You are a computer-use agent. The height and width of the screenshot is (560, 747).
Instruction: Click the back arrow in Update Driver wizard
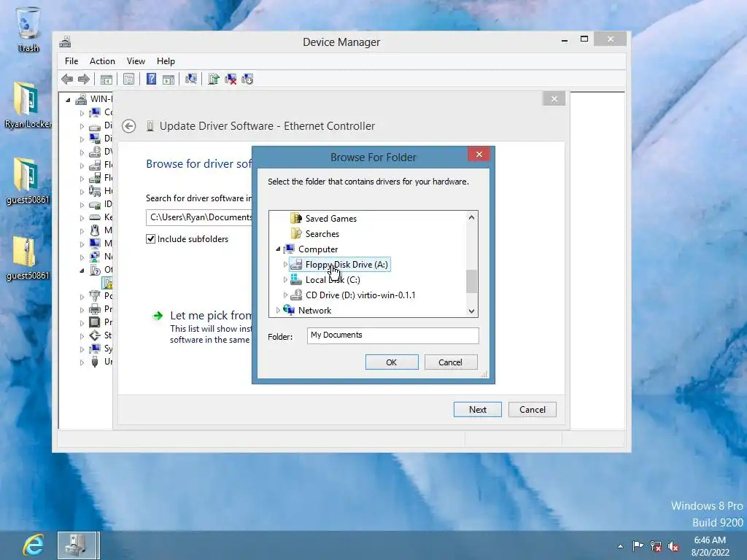pyautogui.click(x=128, y=126)
